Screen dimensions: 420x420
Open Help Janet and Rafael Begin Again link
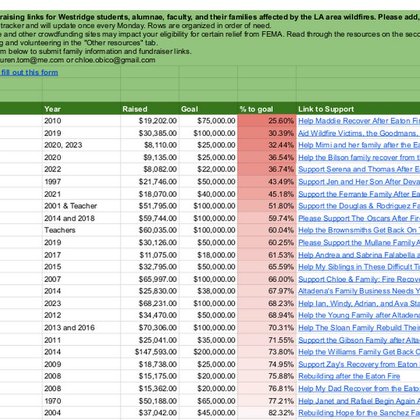point(359,401)
